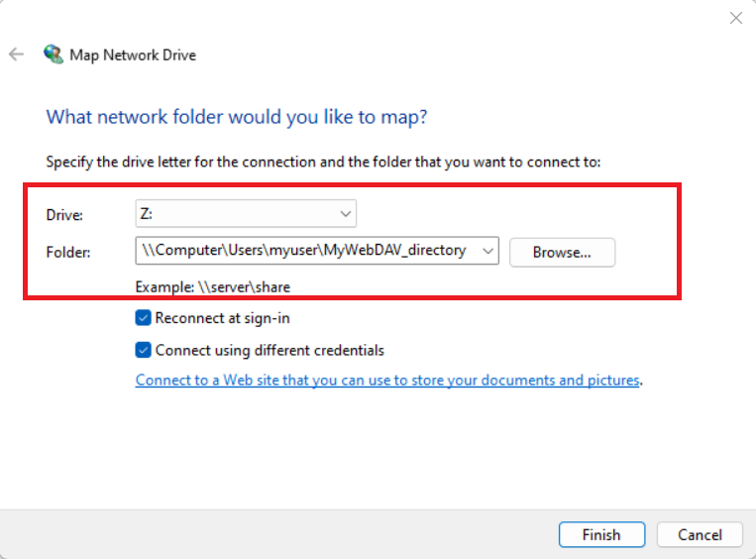Click the 'Drive:' field label
756x559 pixels.
(x=64, y=214)
